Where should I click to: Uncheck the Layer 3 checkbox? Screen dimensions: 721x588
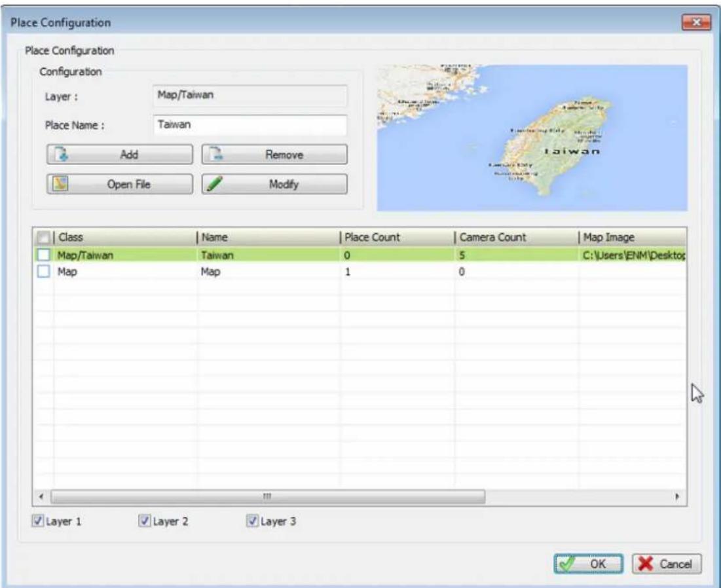252,521
